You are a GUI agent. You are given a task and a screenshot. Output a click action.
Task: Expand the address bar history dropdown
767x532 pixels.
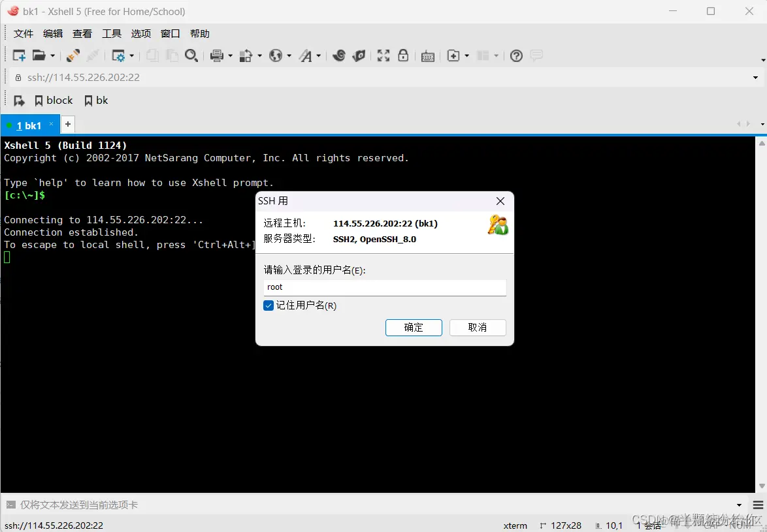pyautogui.click(x=755, y=78)
